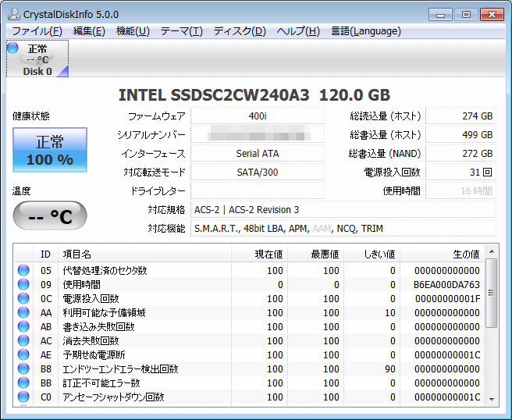
Task: Click the scrollbar down arrow in attribute list
Action: tap(491, 399)
